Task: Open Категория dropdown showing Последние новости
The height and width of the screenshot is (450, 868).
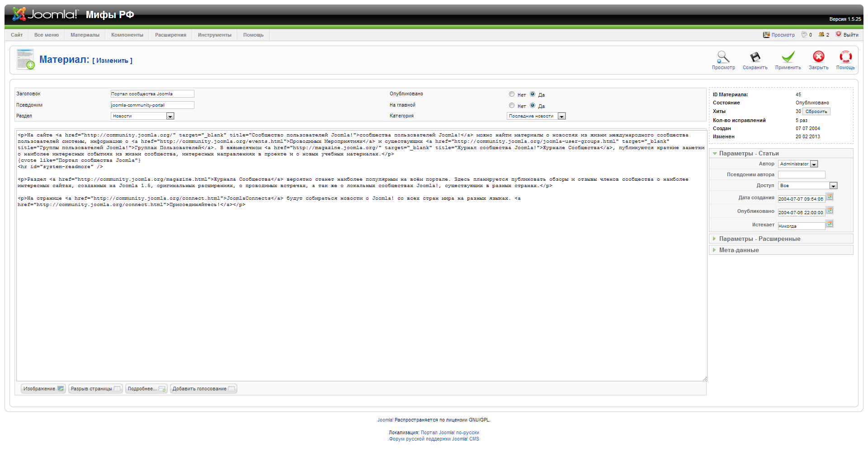Action: tap(536, 116)
